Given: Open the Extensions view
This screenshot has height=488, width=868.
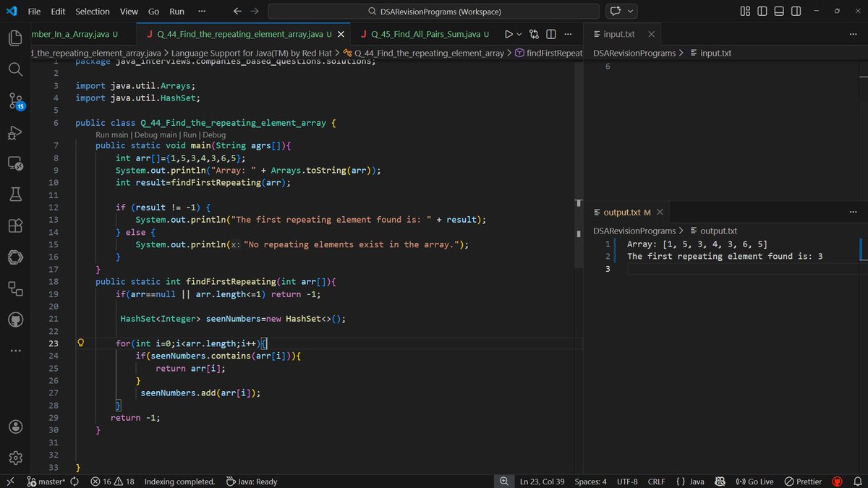Looking at the screenshot, I should pyautogui.click(x=16, y=226).
